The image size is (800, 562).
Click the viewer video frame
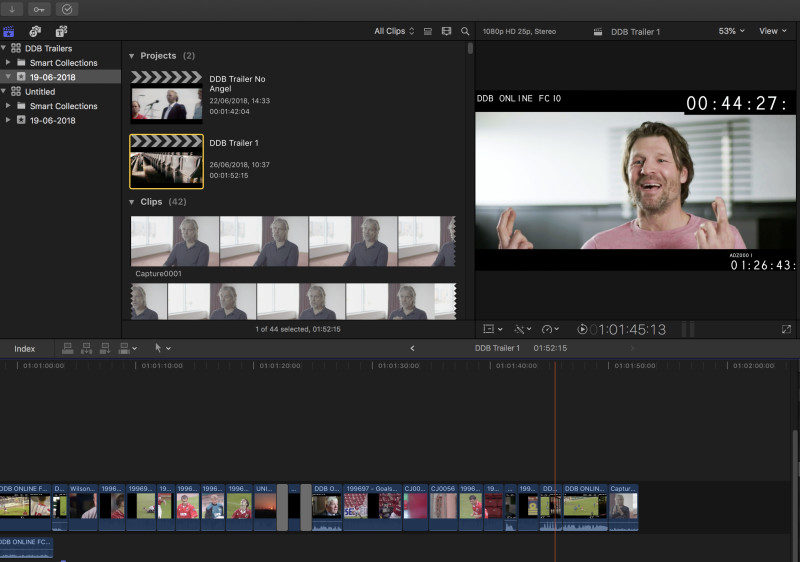[x=635, y=181]
